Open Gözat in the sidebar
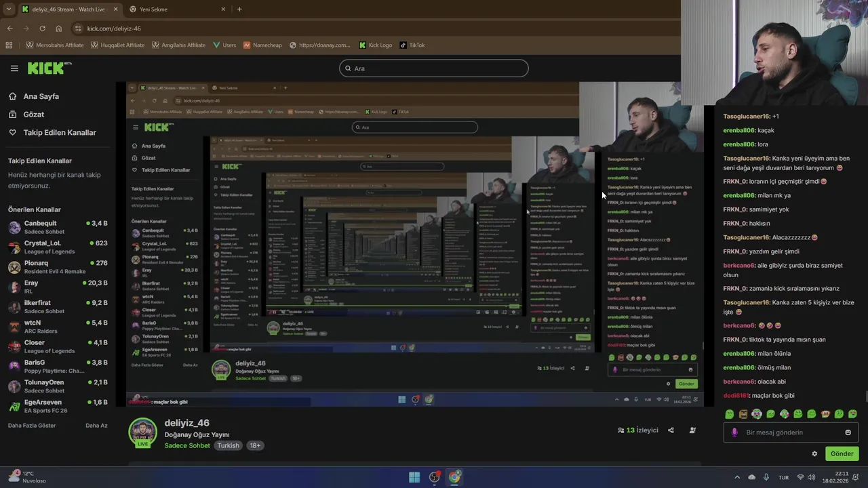Image resolution: width=868 pixels, height=488 pixels. point(34,115)
